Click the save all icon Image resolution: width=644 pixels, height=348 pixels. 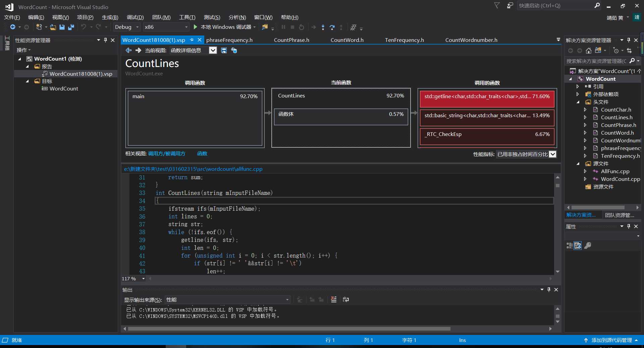click(71, 27)
